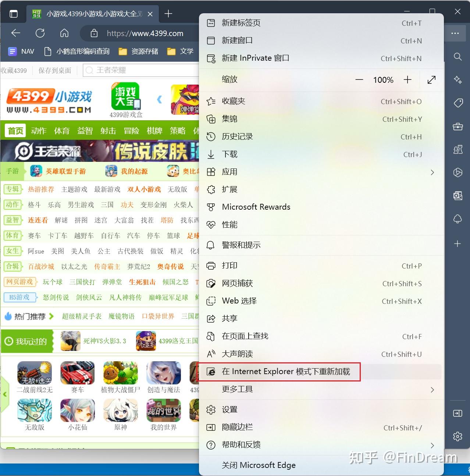This screenshot has width=470, height=476.
Task: Open the 益智 game category tab
Action: point(85,131)
